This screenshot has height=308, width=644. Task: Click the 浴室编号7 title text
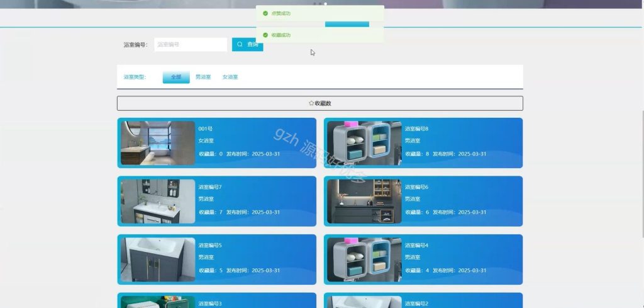click(x=210, y=187)
